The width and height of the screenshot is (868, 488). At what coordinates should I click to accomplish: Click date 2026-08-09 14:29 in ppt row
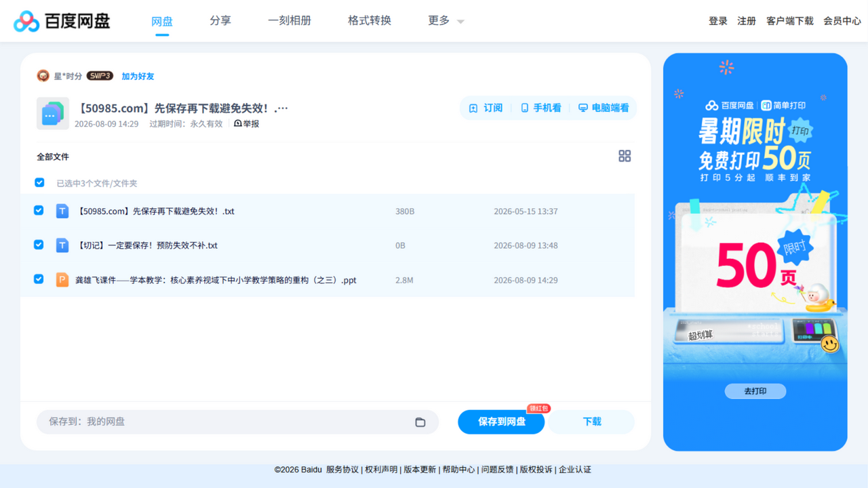(526, 280)
